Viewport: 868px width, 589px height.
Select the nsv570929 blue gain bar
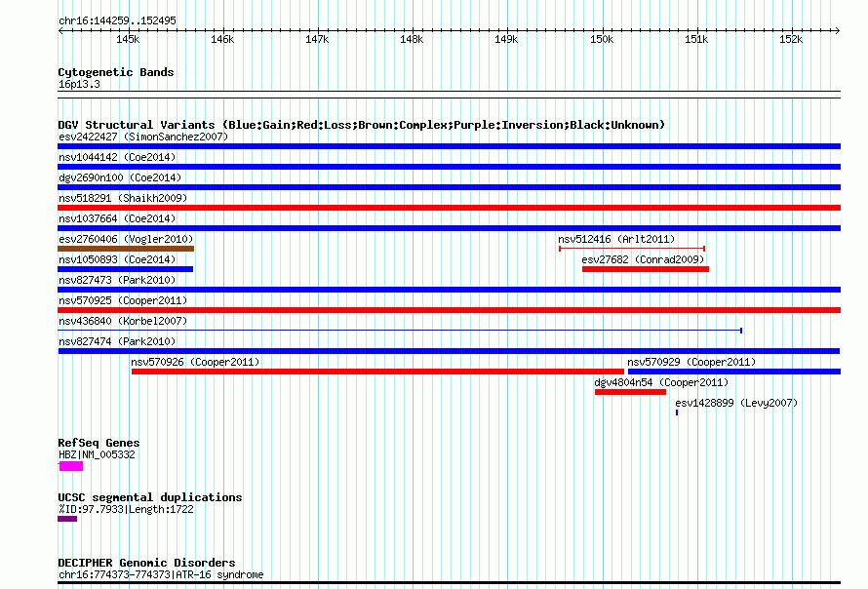click(x=734, y=372)
